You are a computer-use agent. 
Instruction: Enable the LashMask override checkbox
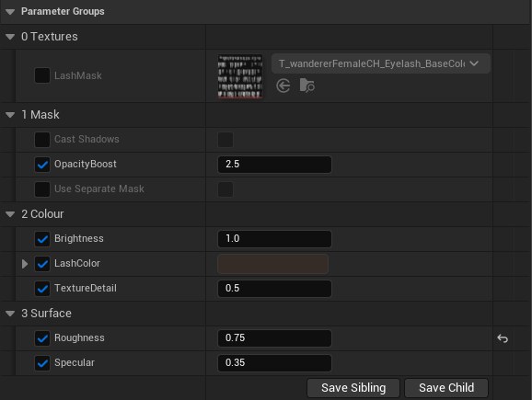(x=42, y=75)
